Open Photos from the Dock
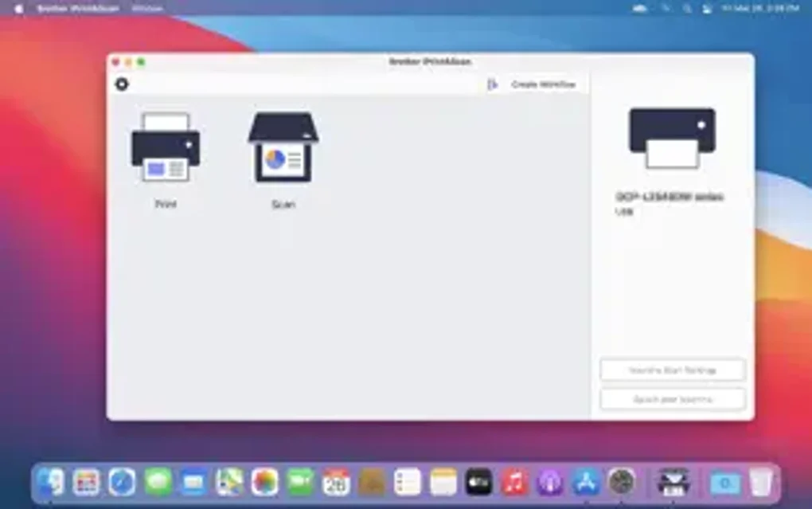Image resolution: width=812 pixels, height=509 pixels. (x=265, y=482)
